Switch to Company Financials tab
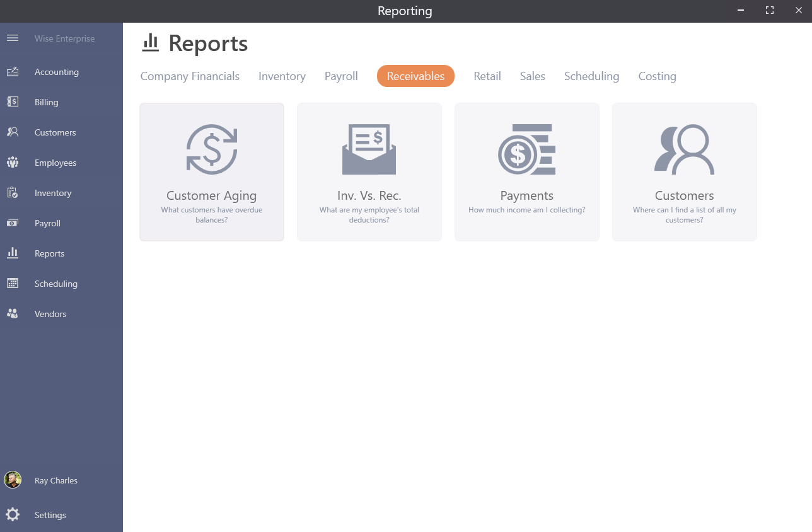The image size is (812, 532). tap(190, 76)
